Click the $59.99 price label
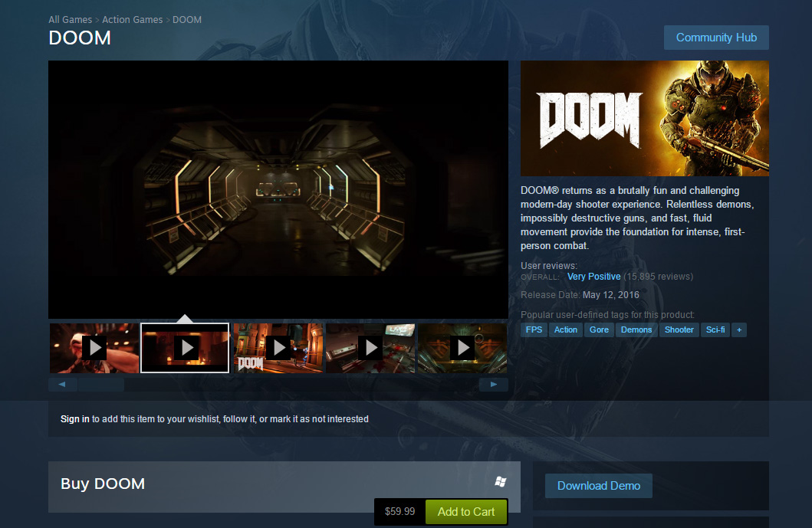Screen dimensions: 812x528 point(399,511)
